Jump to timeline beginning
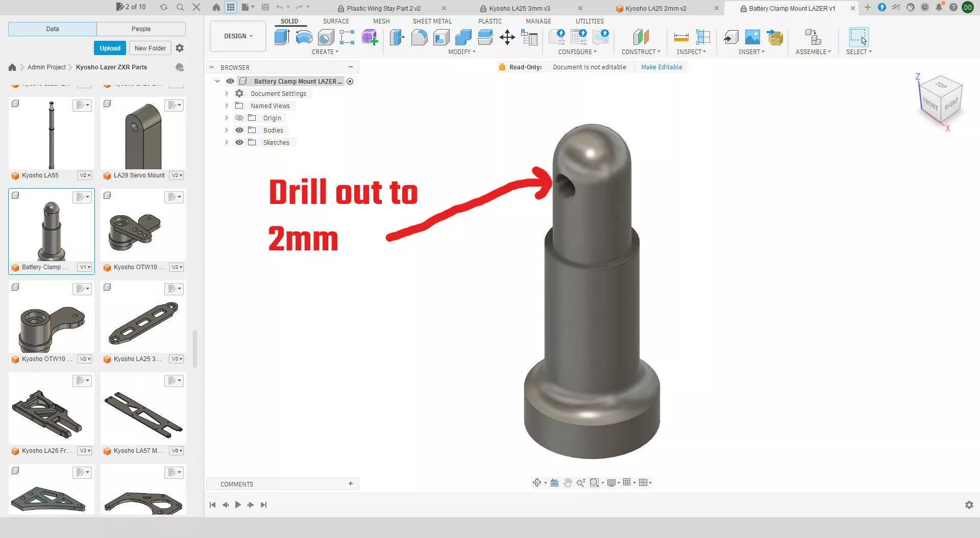 (212, 504)
